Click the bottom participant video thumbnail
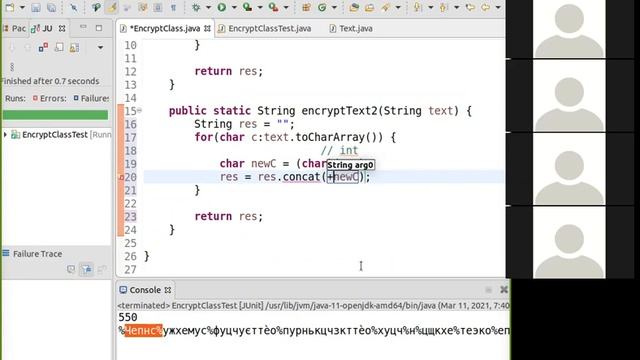Viewport: 640px width, 360px height. coord(569,242)
